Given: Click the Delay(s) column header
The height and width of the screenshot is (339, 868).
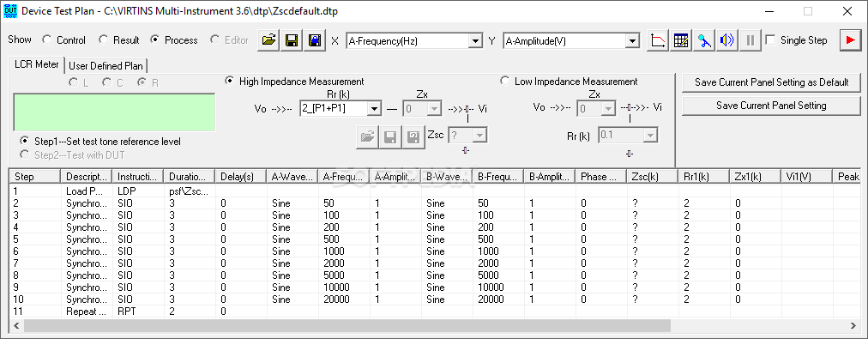Looking at the screenshot, I should (241, 177).
